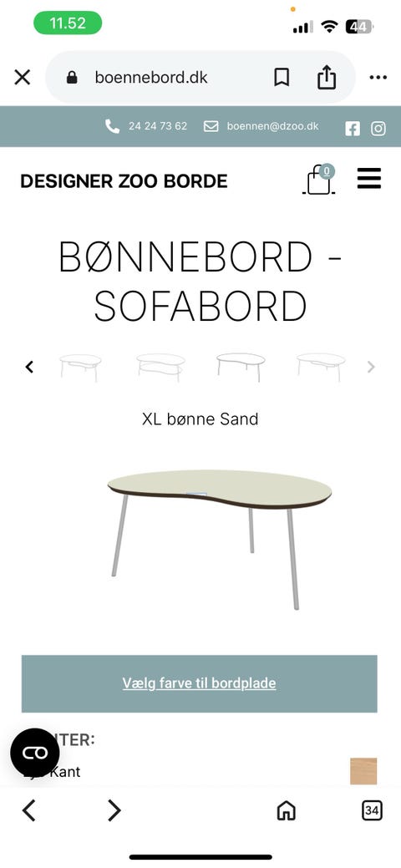Open the Instagram profile icon

378,129
